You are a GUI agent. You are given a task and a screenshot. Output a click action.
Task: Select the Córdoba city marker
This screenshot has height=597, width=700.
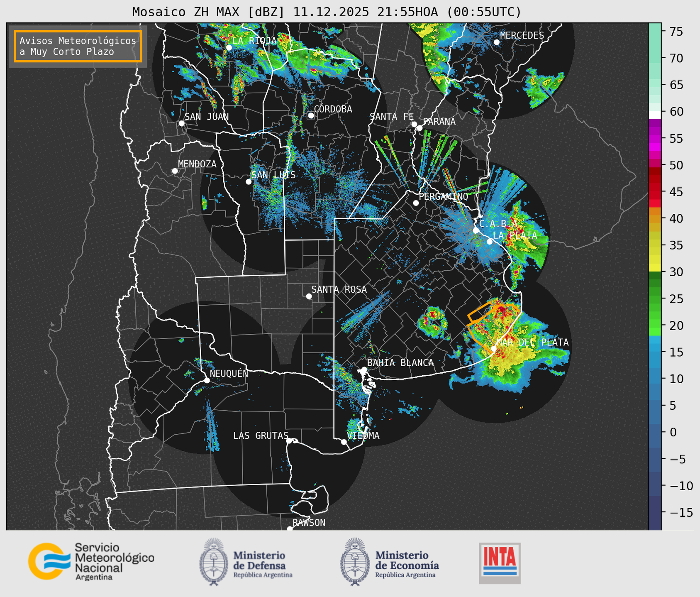tap(311, 115)
